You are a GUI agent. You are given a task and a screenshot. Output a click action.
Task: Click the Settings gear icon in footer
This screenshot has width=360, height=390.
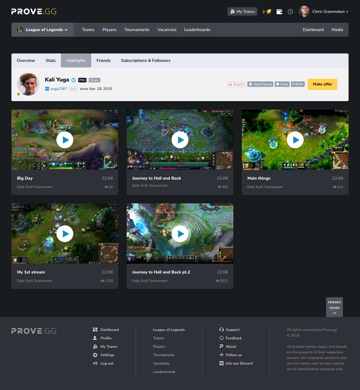95,355
